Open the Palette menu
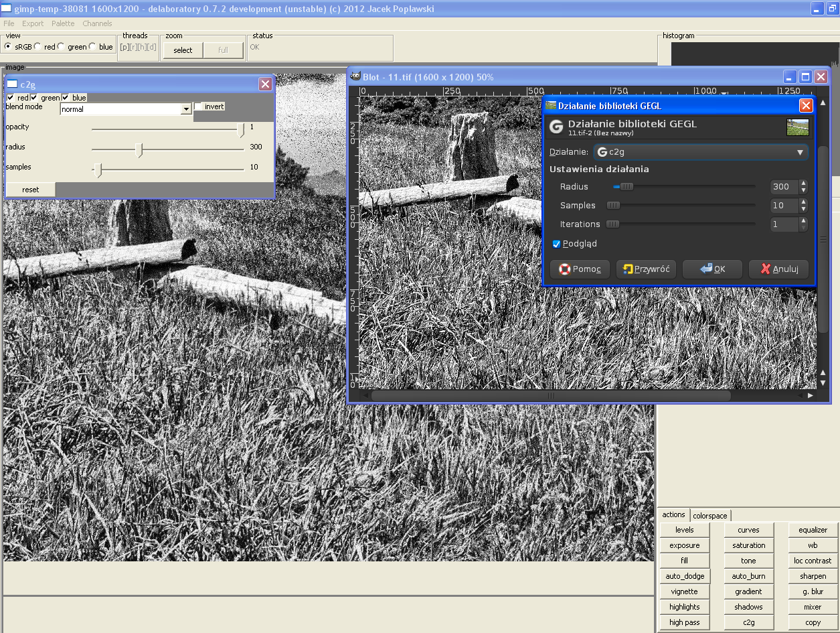Image resolution: width=840 pixels, height=633 pixels. (x=63, y=23)
